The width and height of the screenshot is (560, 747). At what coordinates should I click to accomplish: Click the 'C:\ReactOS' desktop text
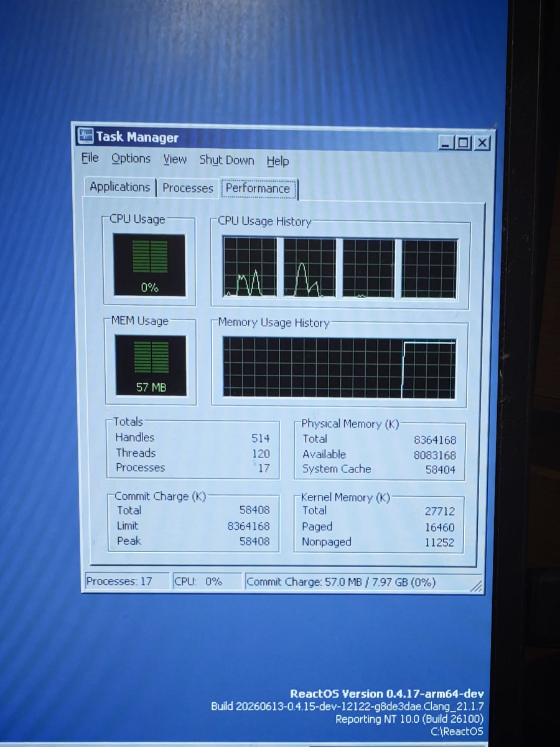coord(457,732)
